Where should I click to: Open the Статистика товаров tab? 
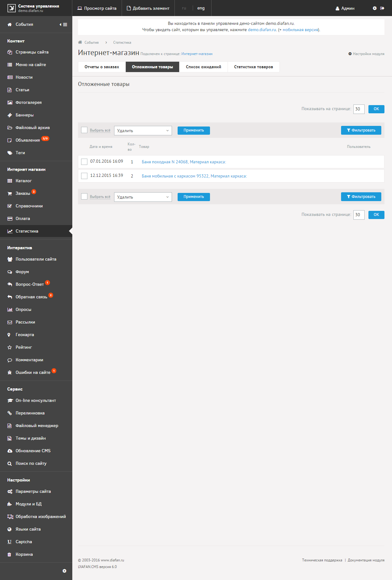click(x=253, y=67)
